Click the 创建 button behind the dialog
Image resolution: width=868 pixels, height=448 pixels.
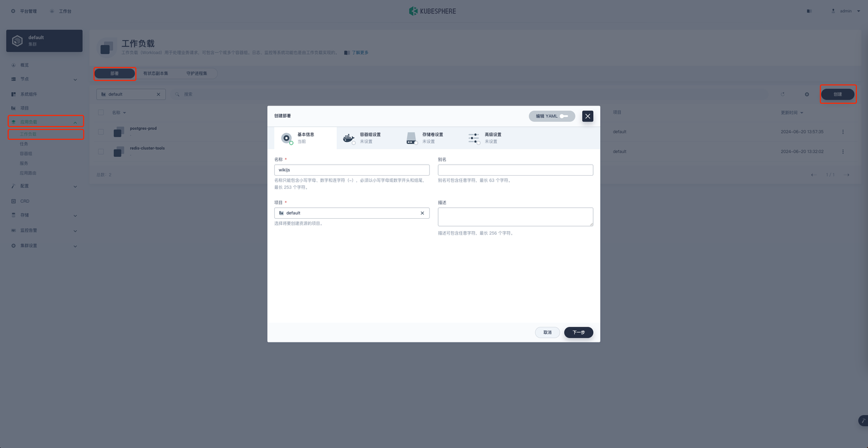click(838, 94)
